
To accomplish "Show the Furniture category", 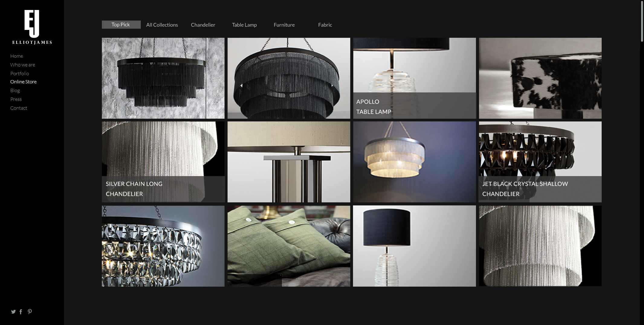I will (284, 25).
